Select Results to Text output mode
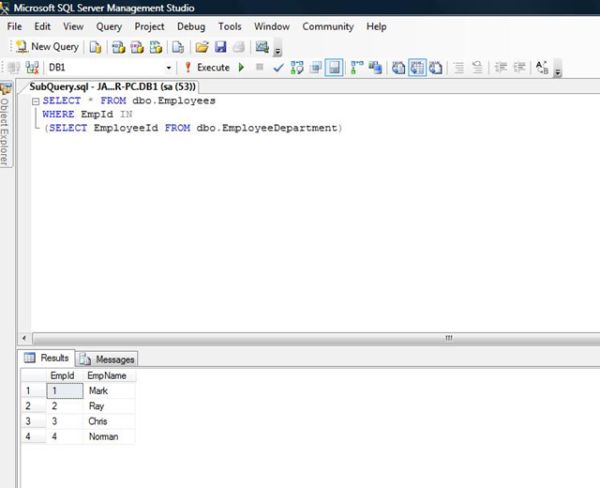 (x=398, y=68)
